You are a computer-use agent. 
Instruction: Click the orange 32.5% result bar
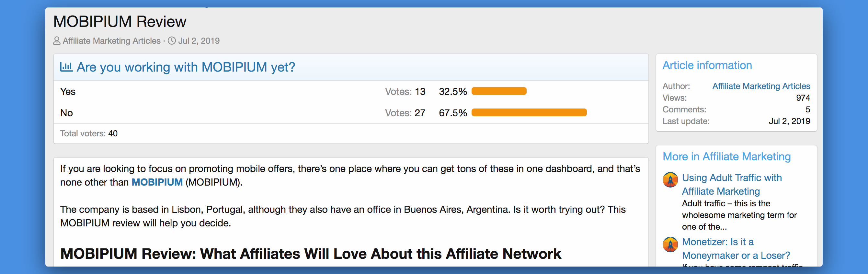[x=499, y=91]
